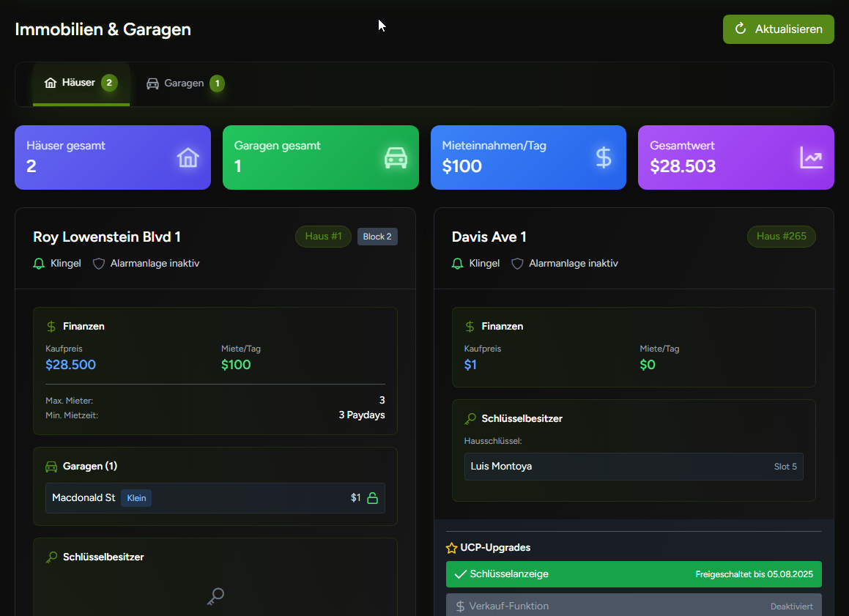Click key icon beside Schlüsselbesitzer in Roy Lowenstein

[51, 557]
